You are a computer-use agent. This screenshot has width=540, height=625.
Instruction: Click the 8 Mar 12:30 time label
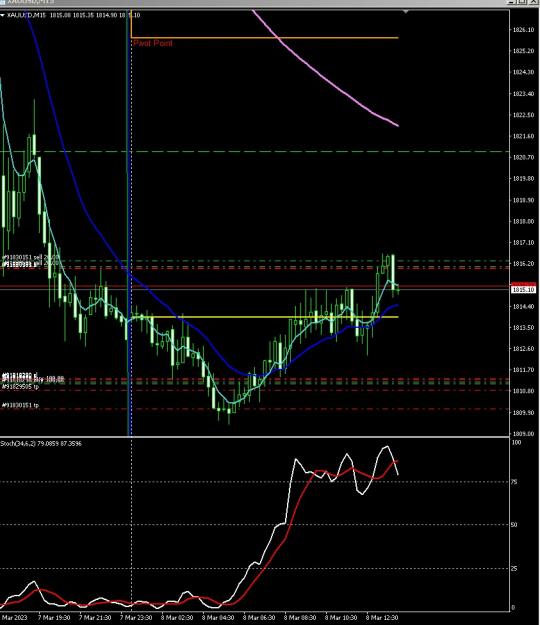point(382,617)
